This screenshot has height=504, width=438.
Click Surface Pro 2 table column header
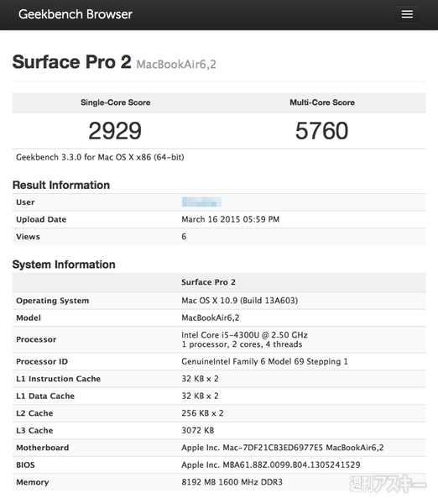click(x=208, y=282)
